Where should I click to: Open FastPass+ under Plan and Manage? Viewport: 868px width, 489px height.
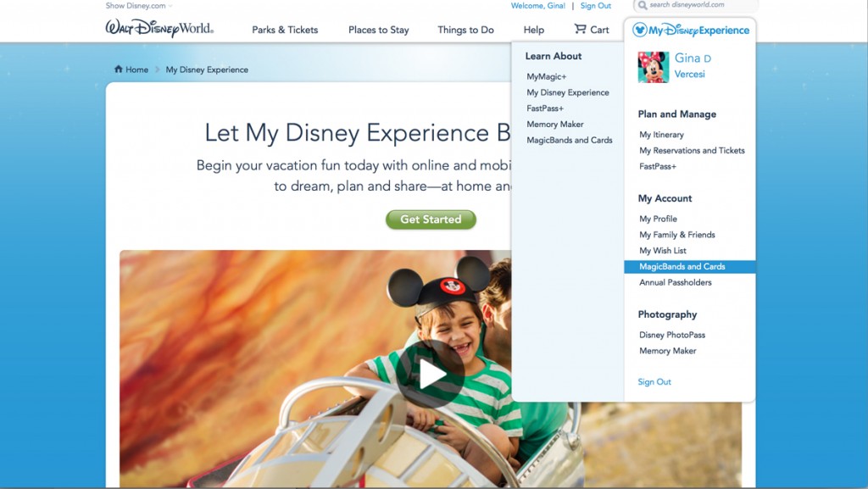pos(658,166)
